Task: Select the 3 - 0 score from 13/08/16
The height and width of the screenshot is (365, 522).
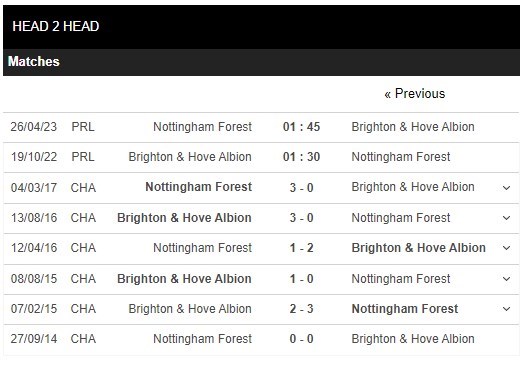Action: pyautogui.click(x=301, y=218)
